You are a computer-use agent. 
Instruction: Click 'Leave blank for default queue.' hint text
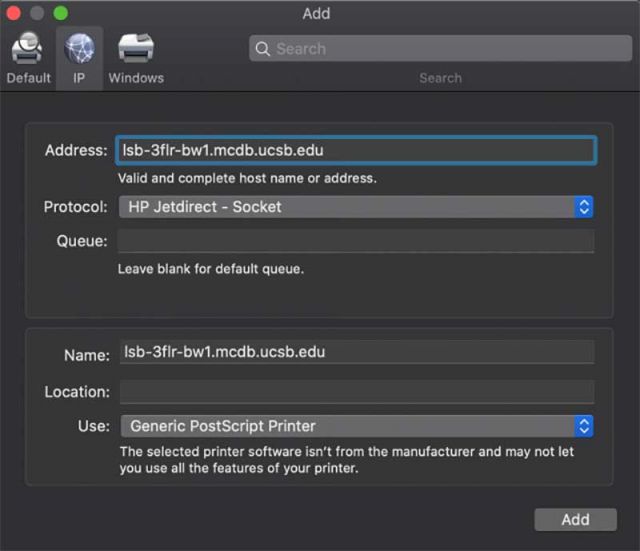tap(211, 269)
